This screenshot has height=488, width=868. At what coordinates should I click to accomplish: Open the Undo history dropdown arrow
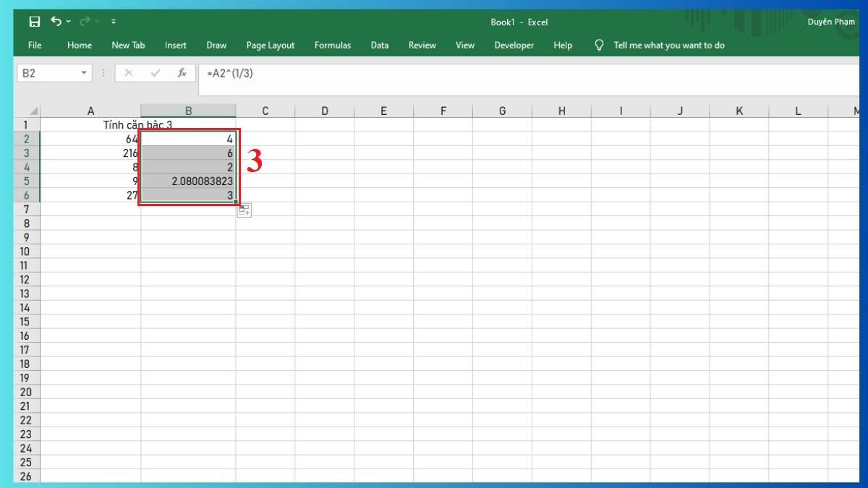[x=67, y=21]
